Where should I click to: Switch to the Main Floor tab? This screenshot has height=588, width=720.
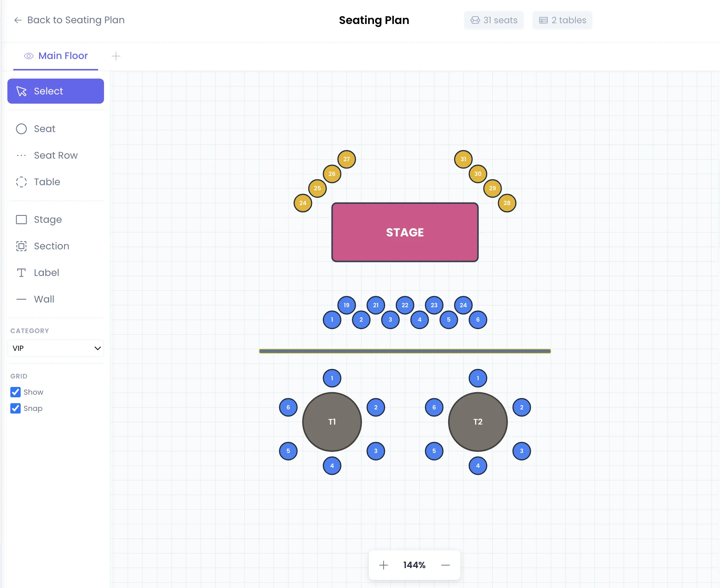pos(63,56)
